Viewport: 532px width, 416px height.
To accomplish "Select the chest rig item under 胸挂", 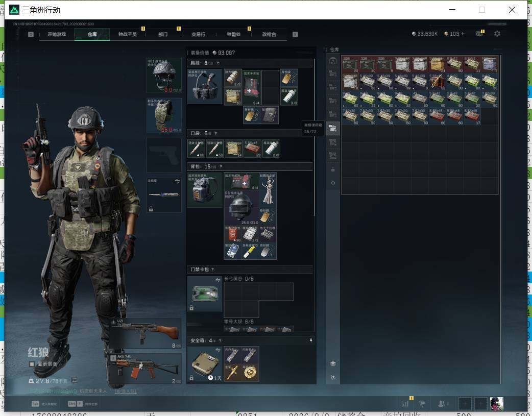I will (x=205, y=87).
